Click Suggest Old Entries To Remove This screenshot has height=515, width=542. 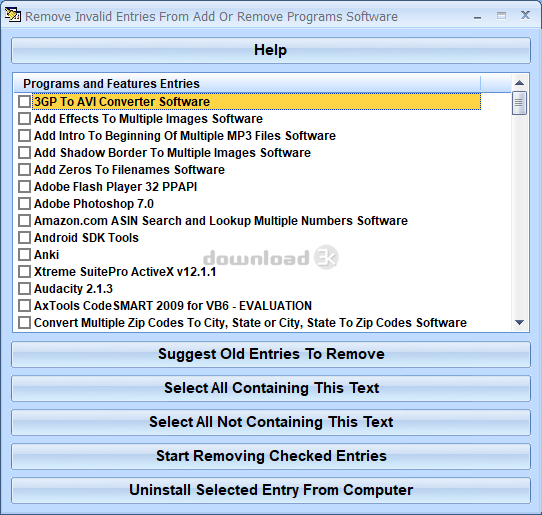pos(271,354)
